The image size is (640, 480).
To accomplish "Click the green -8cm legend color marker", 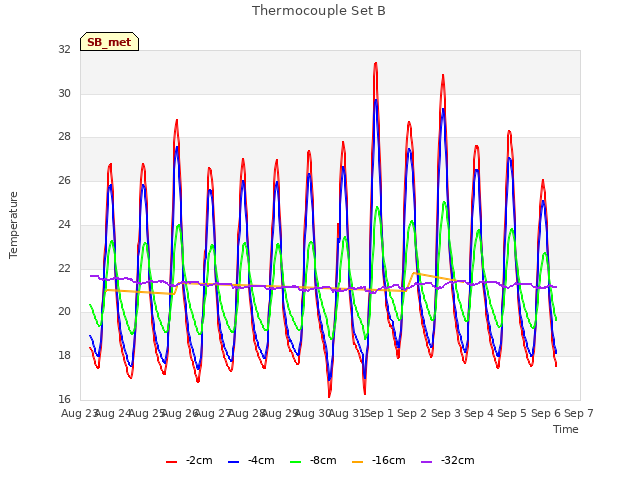I will [296, 462].
